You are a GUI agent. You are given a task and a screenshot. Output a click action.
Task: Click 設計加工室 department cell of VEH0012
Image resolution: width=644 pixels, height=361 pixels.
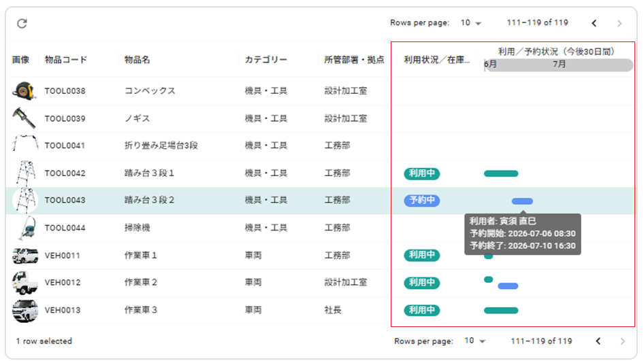[x=345, y=282]
